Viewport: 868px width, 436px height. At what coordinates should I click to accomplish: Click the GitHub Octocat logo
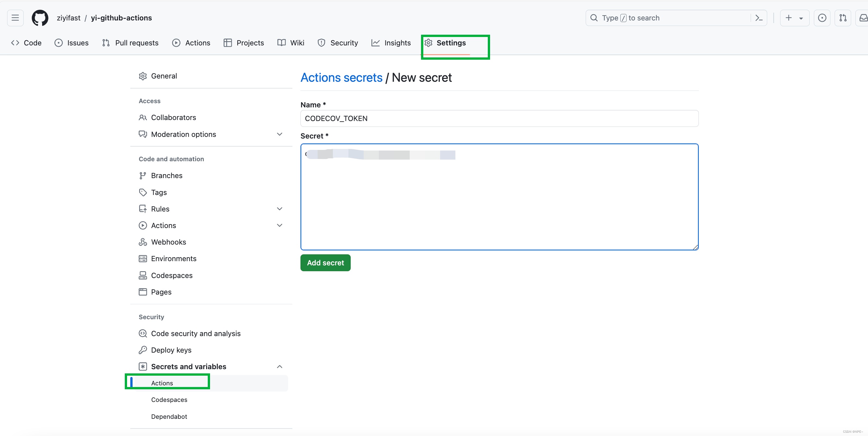point(40,18)
